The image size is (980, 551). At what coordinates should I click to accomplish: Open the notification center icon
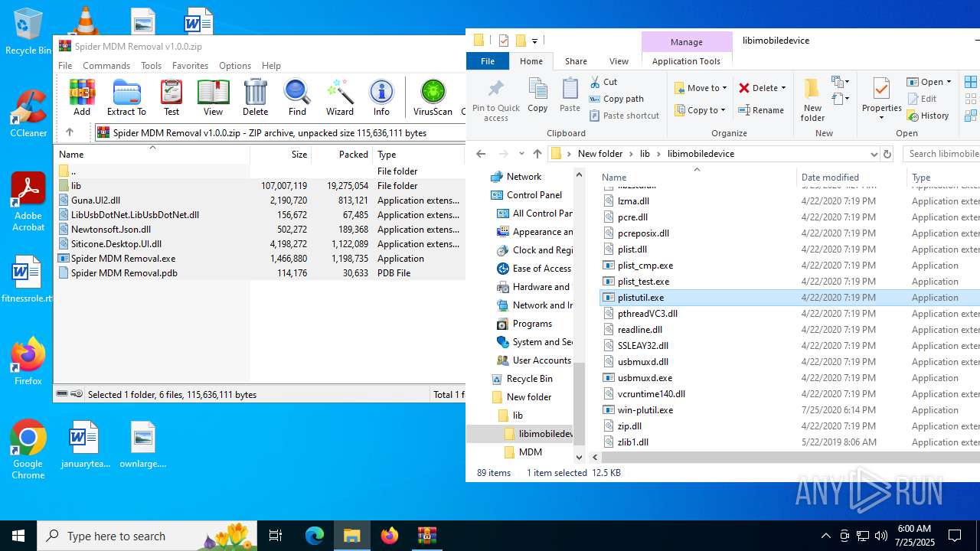(x=955, y=536)
